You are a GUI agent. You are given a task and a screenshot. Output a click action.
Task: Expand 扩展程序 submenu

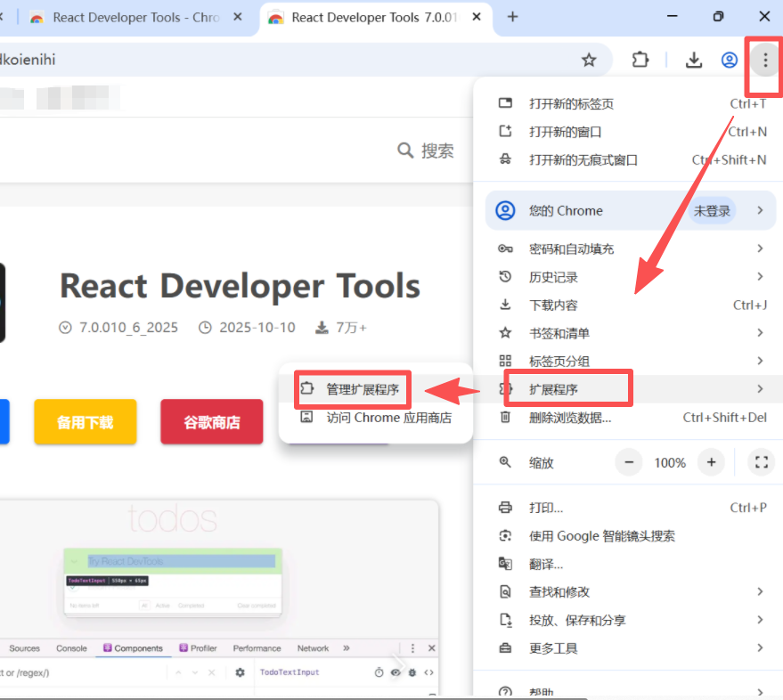click(629, 389)
